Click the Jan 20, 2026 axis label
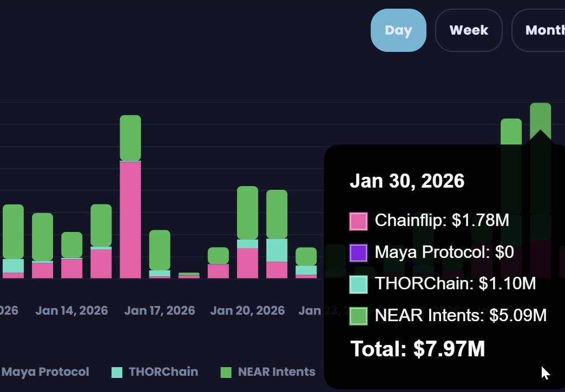 [x=247, y=310]
